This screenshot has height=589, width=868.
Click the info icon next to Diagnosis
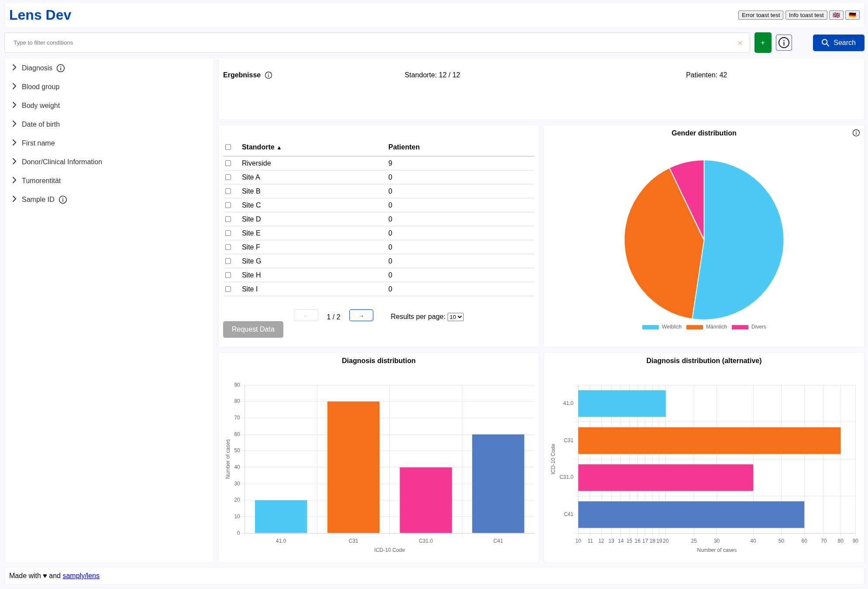[61, 68]
